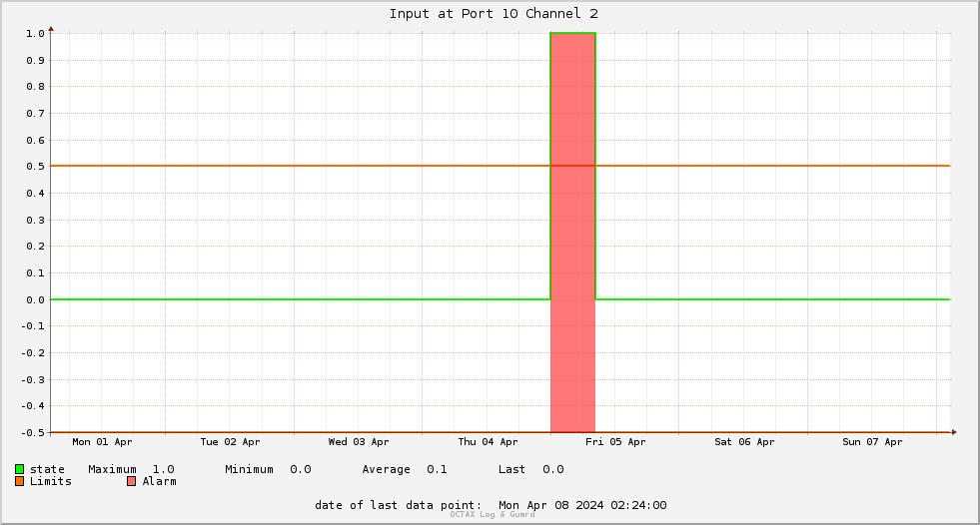Click the y-axis label 0.7
The width and height of the screenshot is (980, 525).
(35, 114)
